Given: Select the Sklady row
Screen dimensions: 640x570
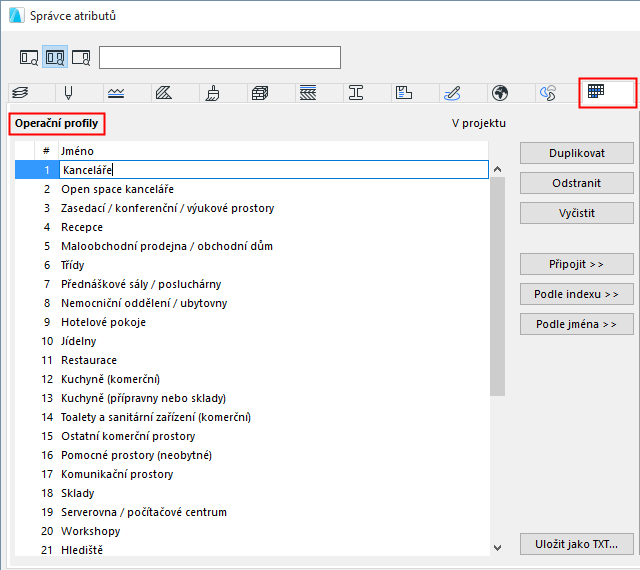Looking at the screenshot, I should pyautogui.click(x=251, y=493).
